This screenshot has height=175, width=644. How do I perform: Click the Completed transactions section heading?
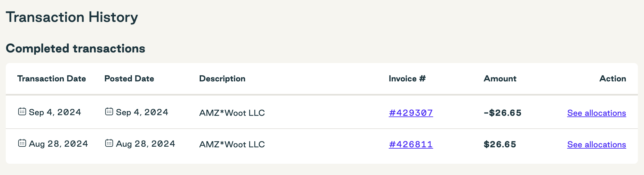click(75, 48)
